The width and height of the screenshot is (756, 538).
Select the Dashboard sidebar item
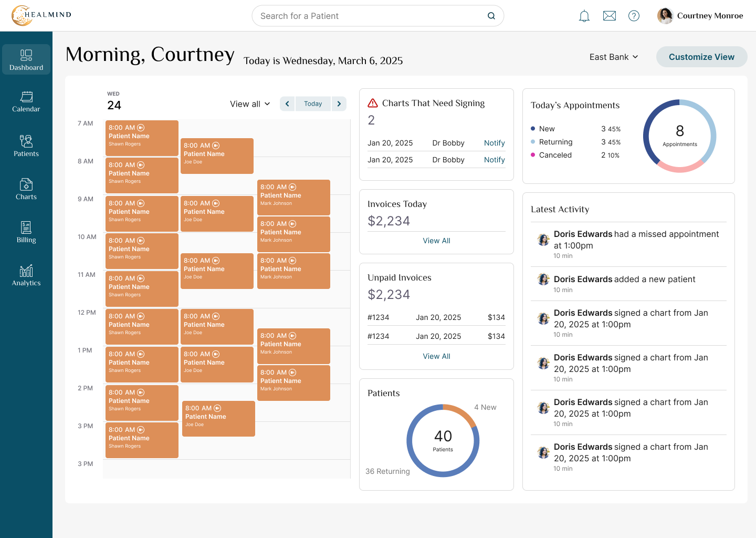tap(26, 59)
